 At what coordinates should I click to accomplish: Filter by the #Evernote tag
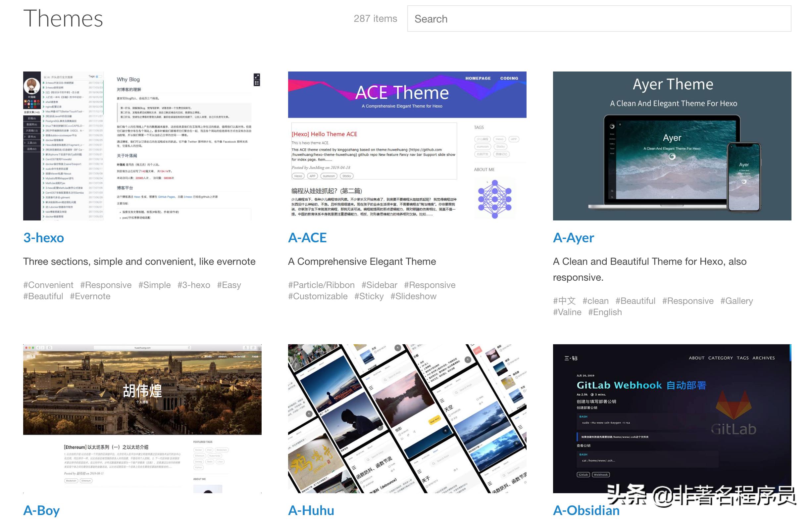[x=90, y=296]
